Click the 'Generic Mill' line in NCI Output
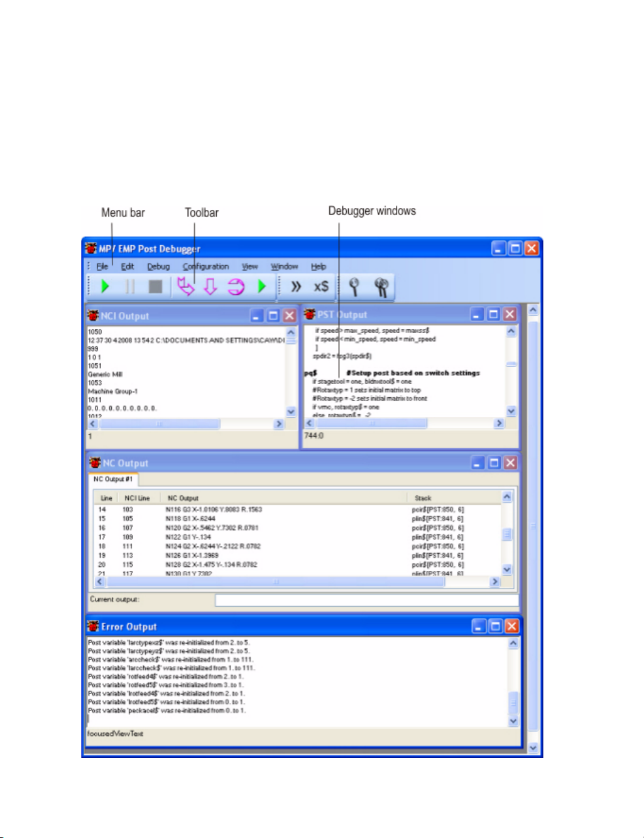This screenshot has height=838, width=644. click(106, 375)
